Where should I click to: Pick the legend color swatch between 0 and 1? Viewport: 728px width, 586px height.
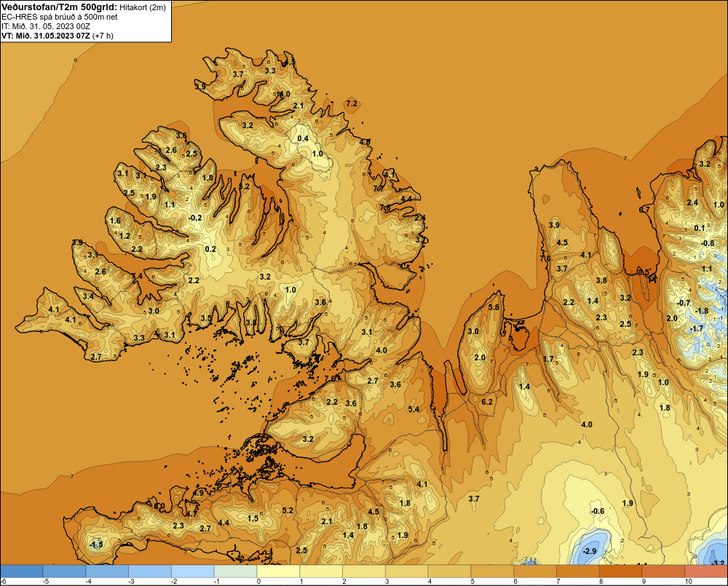(278, 571)
